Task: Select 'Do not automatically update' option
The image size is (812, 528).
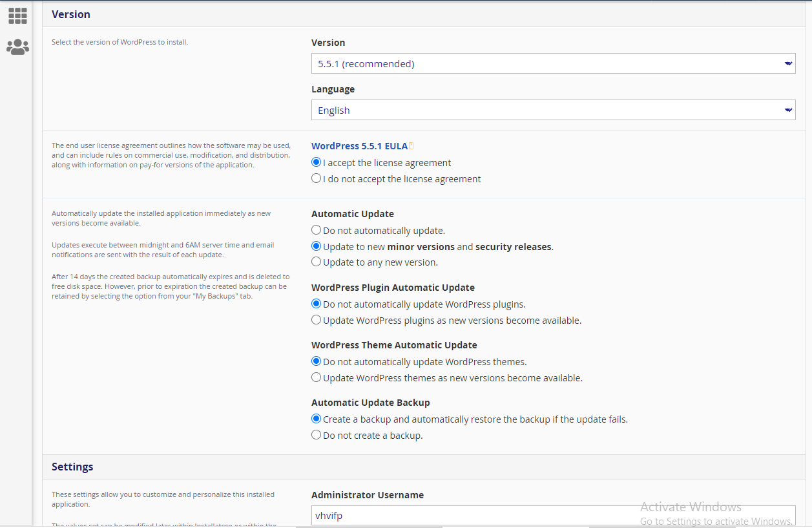Action: point(316,230)
